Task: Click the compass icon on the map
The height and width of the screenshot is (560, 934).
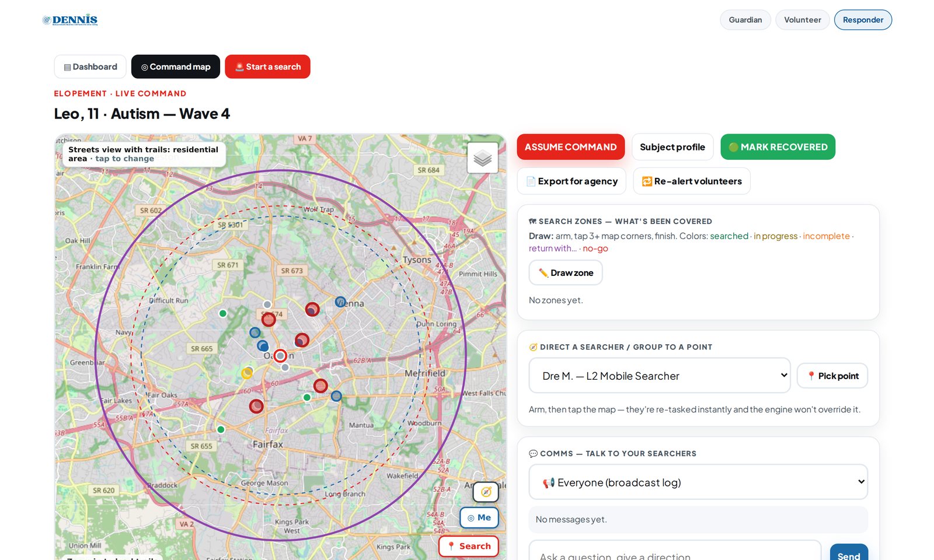Action: 486,492
